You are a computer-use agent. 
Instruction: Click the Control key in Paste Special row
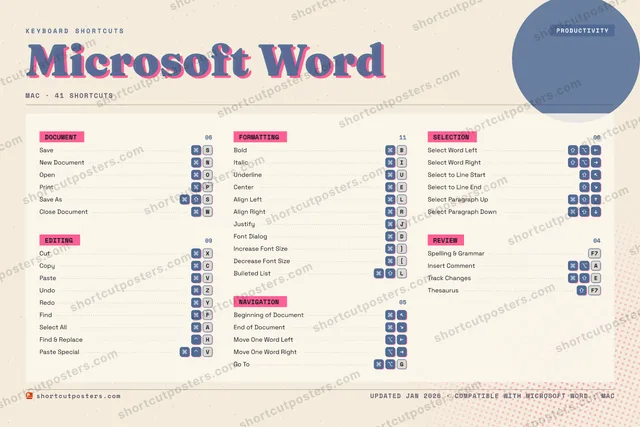click(x=196, y=351)
